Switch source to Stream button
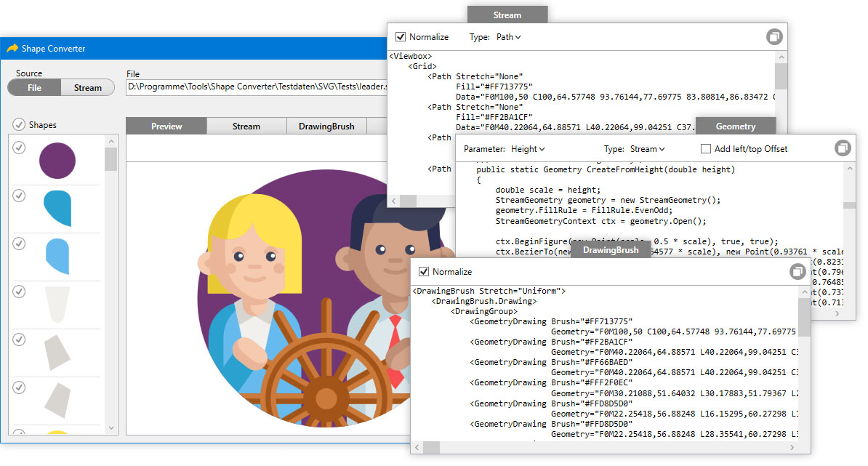The width and height of the screenshot is (868, 466). (x=88, y=88)
